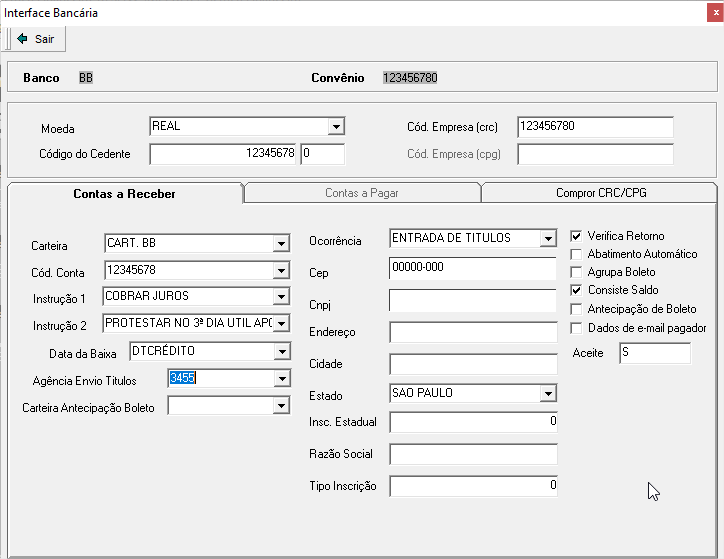Click the Código do Cedente number field

(x=223, y=154)
